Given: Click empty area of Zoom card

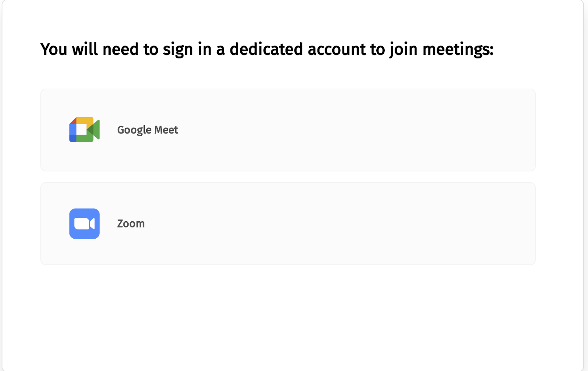Looking at the screenshot, I should coord(349,224).
